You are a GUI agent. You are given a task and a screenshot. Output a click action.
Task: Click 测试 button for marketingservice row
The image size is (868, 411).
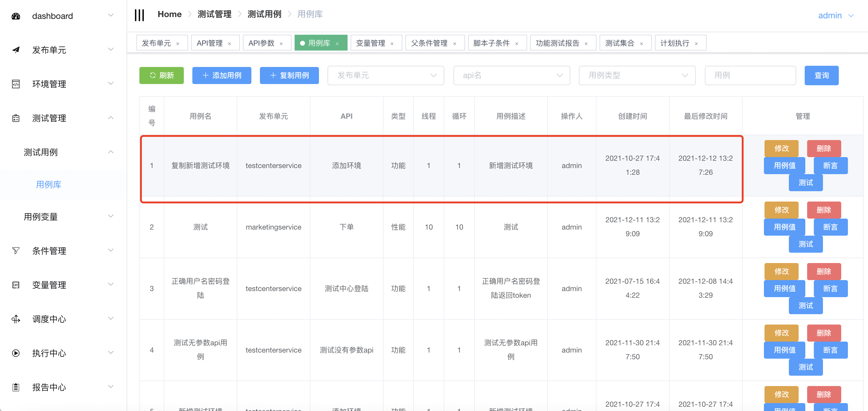point(805,244)
